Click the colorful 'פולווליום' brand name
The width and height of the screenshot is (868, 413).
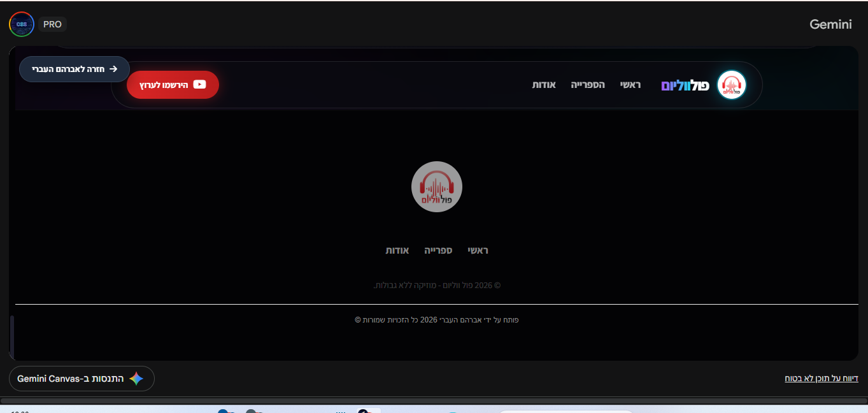tap(685, 85)
